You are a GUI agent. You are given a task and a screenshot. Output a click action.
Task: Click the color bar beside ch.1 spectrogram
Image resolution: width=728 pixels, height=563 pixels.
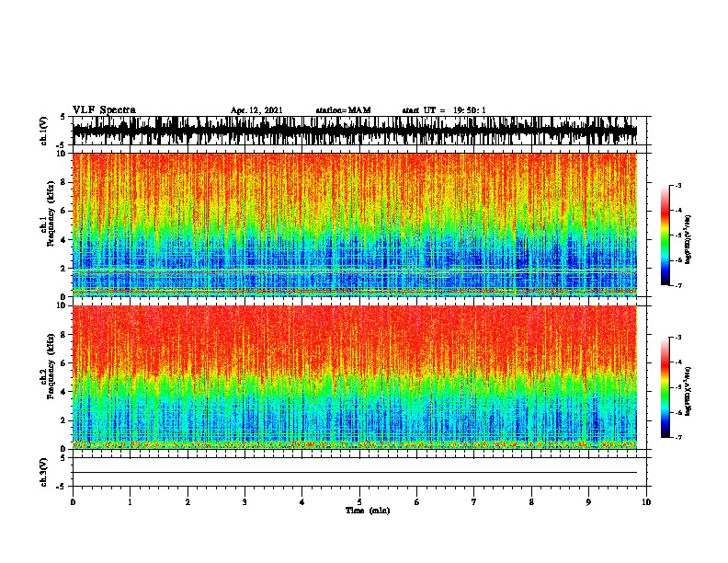tap(665, 236)
